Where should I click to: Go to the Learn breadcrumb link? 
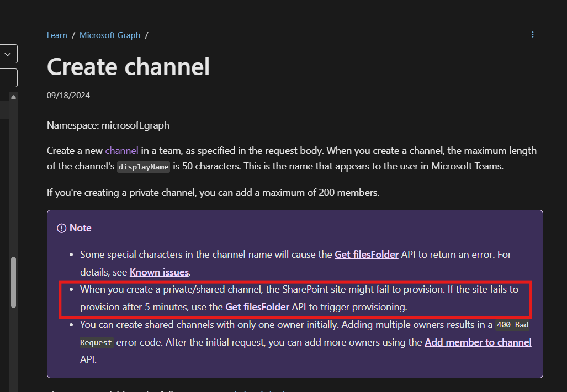tap(57, 35)
